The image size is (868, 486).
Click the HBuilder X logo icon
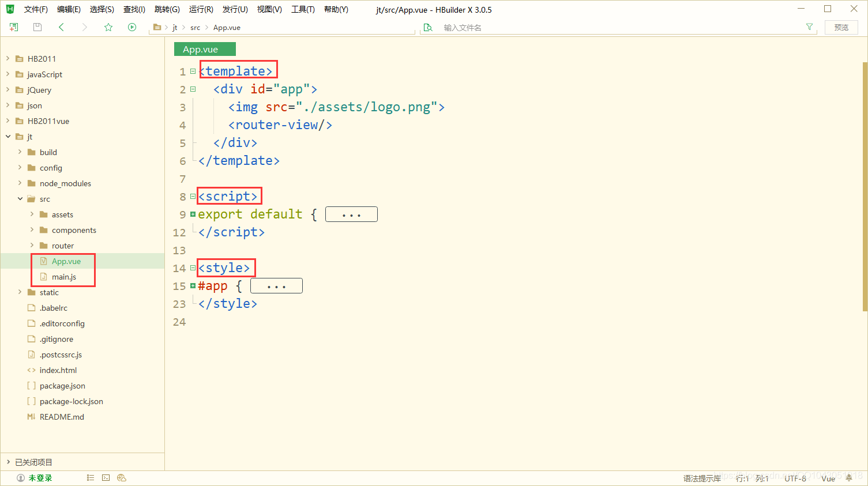(10, 9)
